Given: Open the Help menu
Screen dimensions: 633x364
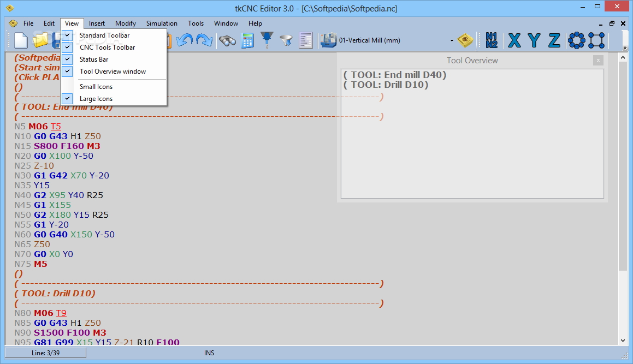Looking at the screenshot, I should click(x=255, y=23).
